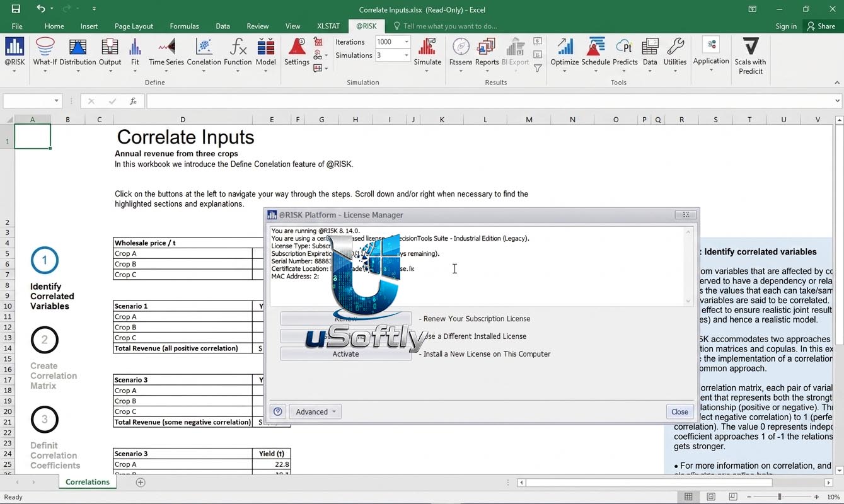Select the Correlations sheet tab

(88, 482)
